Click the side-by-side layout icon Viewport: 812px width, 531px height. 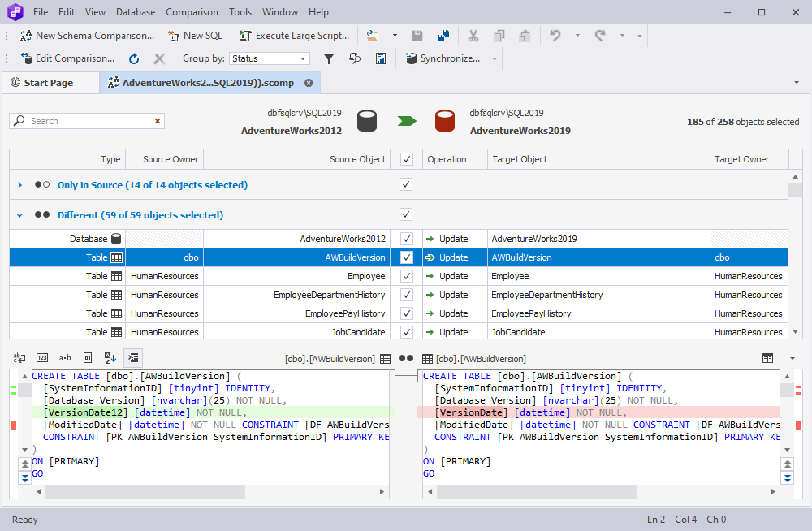coord(767,359)
